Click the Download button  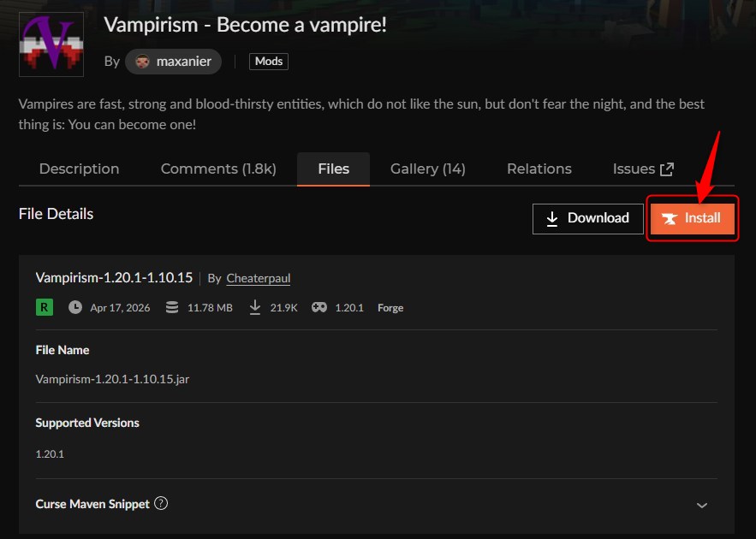587,219
